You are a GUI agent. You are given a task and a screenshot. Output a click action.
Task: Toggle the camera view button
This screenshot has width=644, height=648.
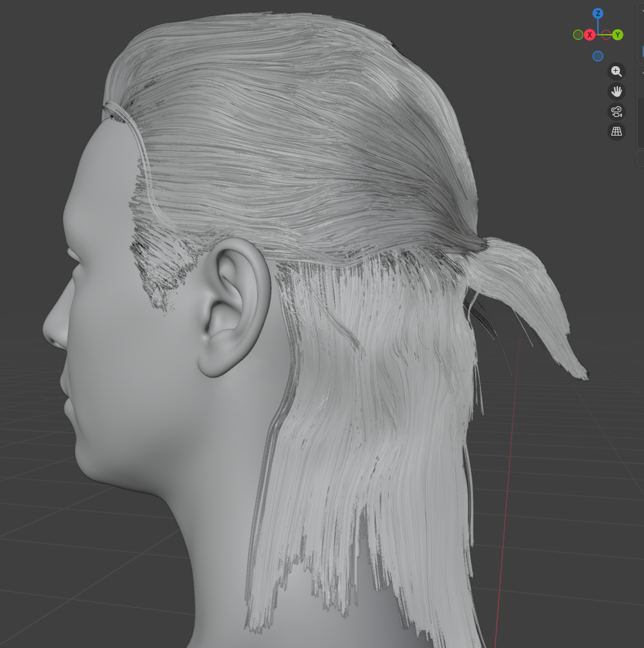point(616,112)
